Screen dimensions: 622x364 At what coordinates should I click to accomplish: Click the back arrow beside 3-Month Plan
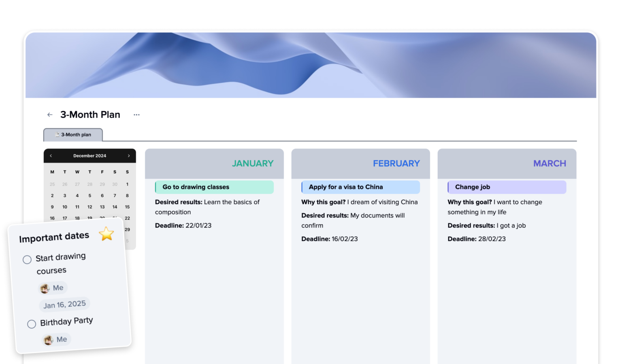pos(50,115)
